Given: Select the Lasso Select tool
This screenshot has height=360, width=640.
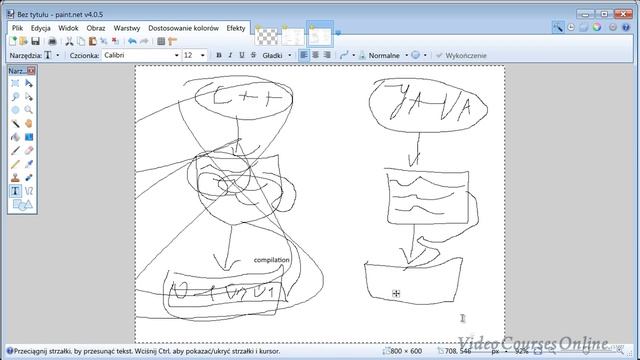Looking at the screenshot, I should tap(15, 97).
